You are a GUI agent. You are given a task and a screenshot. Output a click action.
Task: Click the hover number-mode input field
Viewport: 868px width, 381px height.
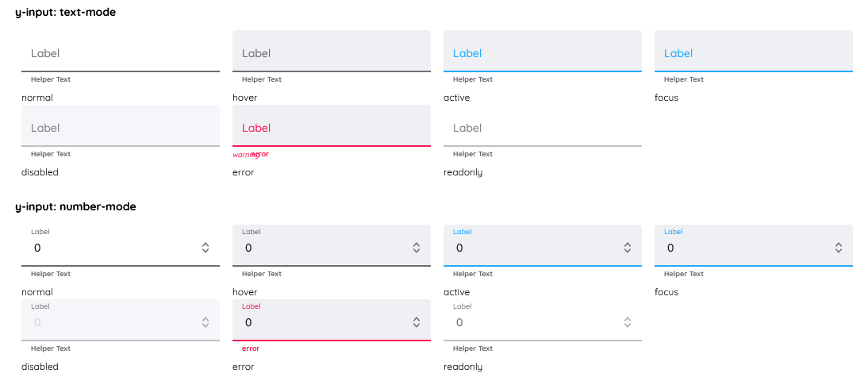pos(322,248)
